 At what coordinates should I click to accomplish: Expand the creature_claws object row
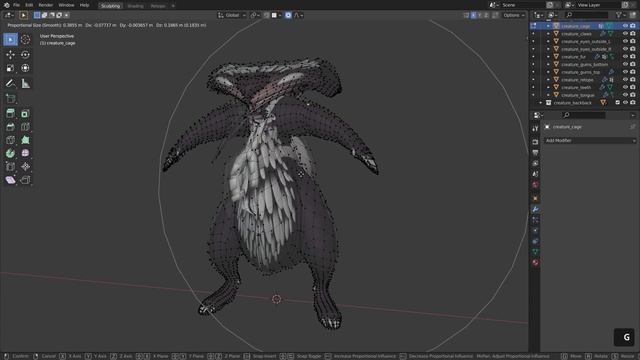548,33
